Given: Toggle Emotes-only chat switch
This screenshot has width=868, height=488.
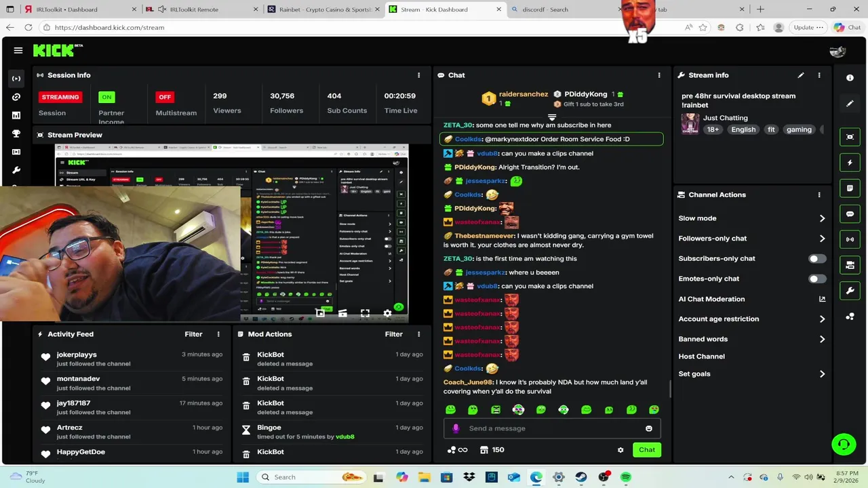Looking at the screenshot, I should [x=817, y=279].
